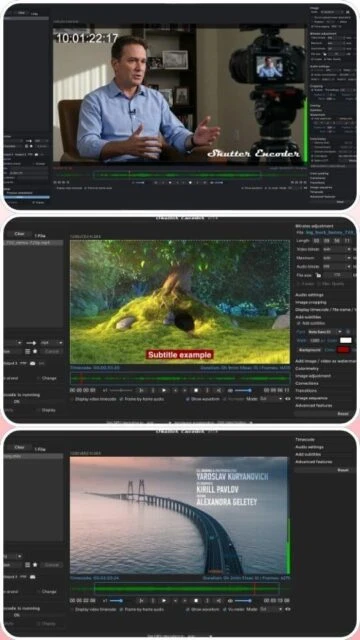Click volume speaker icon in bridge video window
The height and width of the screenshot is (640, 360).
point(230,600)
